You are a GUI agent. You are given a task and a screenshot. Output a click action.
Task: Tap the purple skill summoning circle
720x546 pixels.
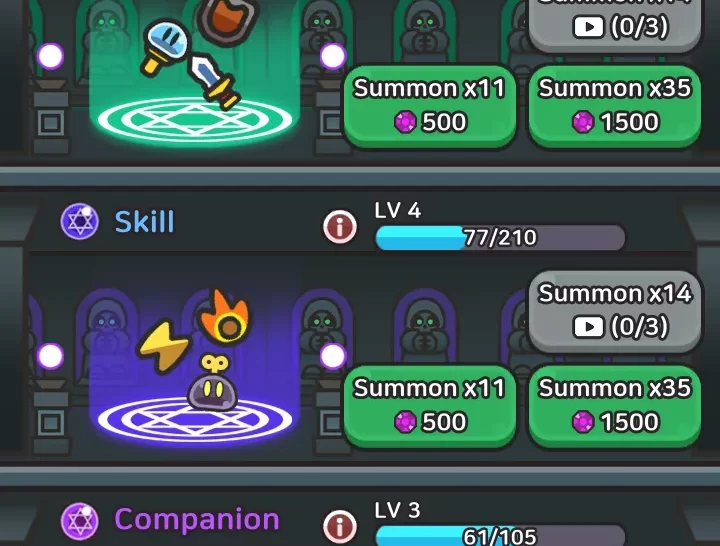click(195, 419)
